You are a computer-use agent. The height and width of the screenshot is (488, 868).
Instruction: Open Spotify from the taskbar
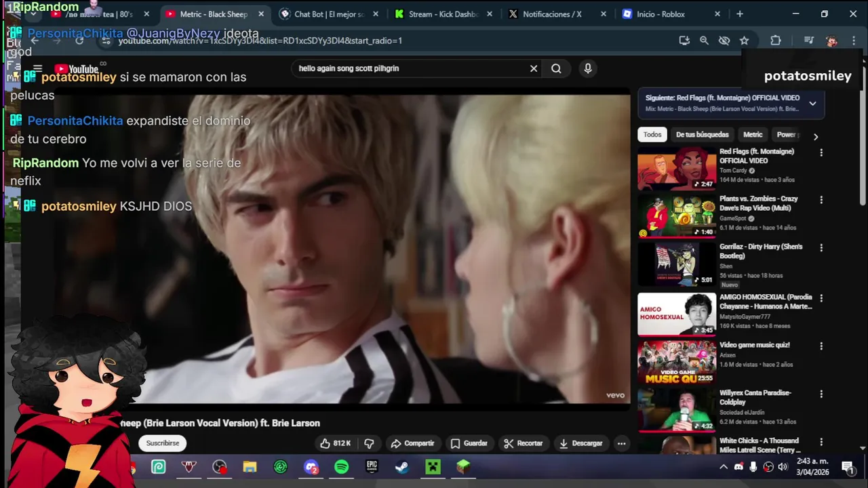tap(342, 467)
